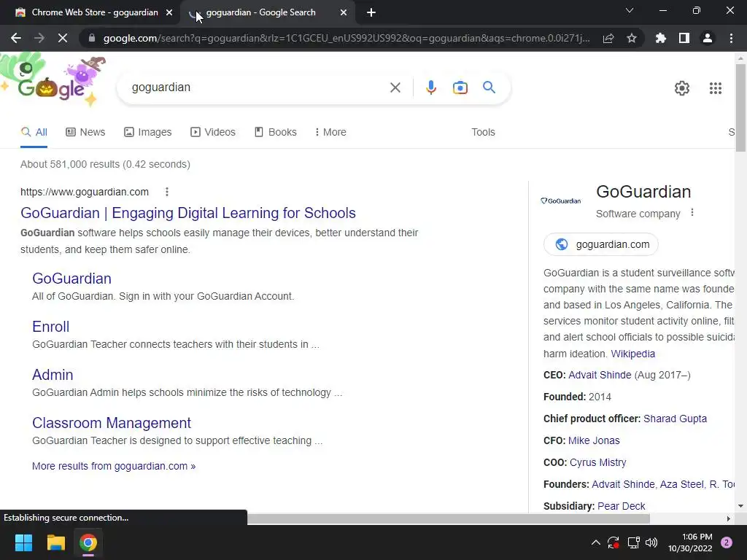Show more results from goguardian.com
The height and width of the screenshot is (560, 747).
point(114,466)
